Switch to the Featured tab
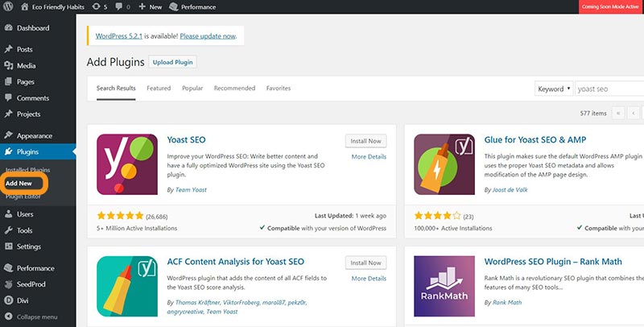Image resolution: width=644 pixels, height=327 pixels. click(x=159, y=88)
